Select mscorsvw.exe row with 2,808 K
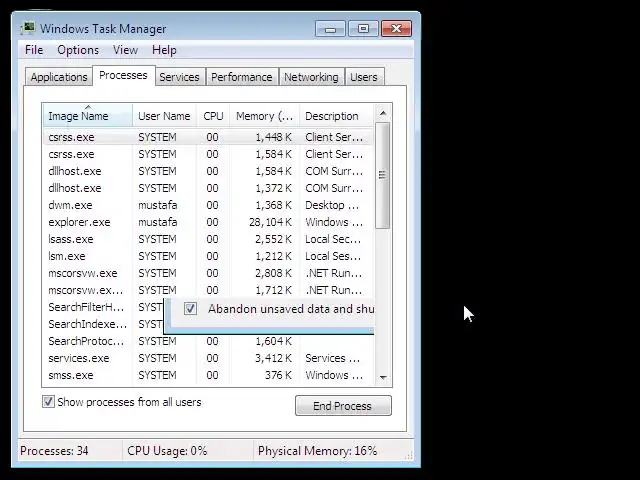The height and width of the screenshot is (480, 640). (208, 273)
